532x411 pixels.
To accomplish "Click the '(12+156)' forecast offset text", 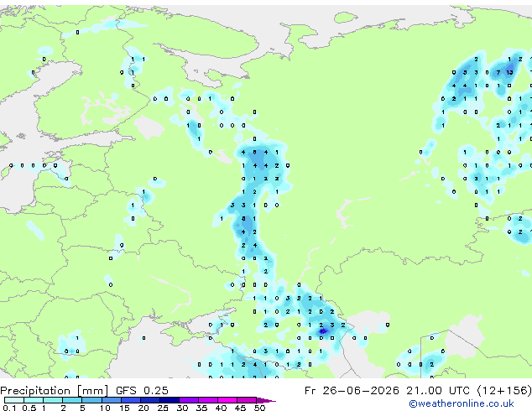I will 504,390.
